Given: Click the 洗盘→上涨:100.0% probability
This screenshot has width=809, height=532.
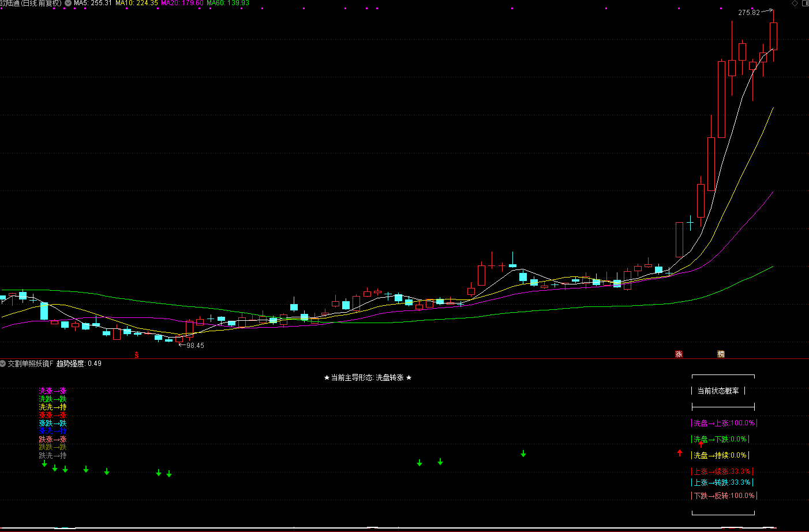Looking at the screenshot, I should [724, 423].
